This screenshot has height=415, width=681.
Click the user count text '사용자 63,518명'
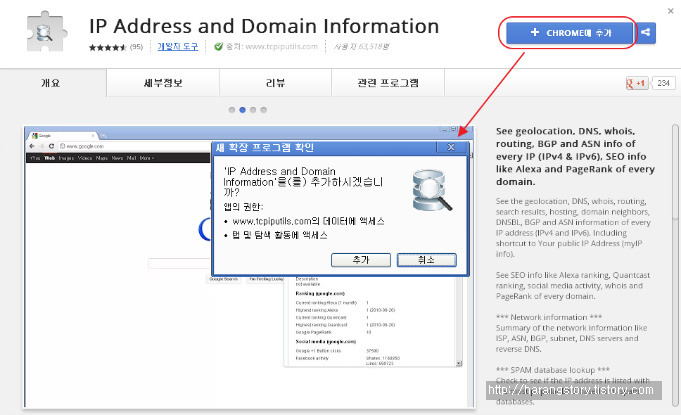361,46
